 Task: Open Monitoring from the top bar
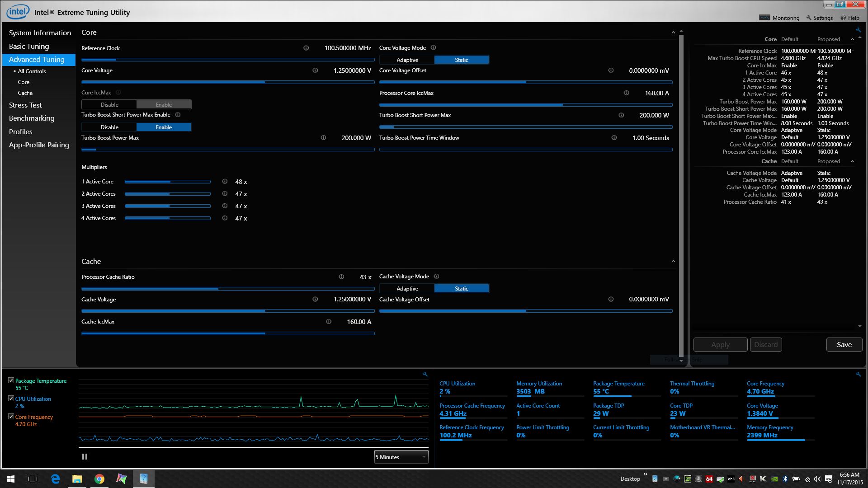coord(779,18)
